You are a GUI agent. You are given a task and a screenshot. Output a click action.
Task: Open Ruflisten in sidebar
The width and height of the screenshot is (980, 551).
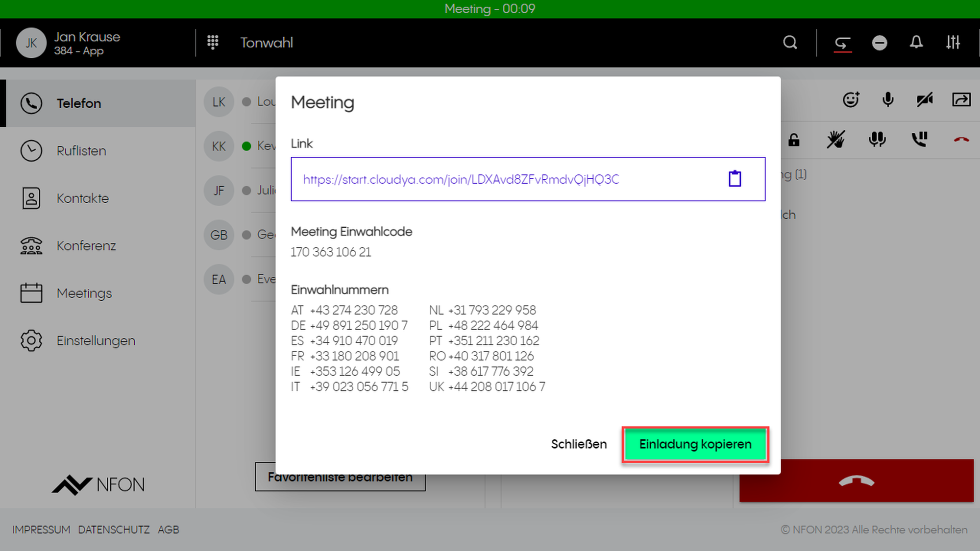[81, 151]
